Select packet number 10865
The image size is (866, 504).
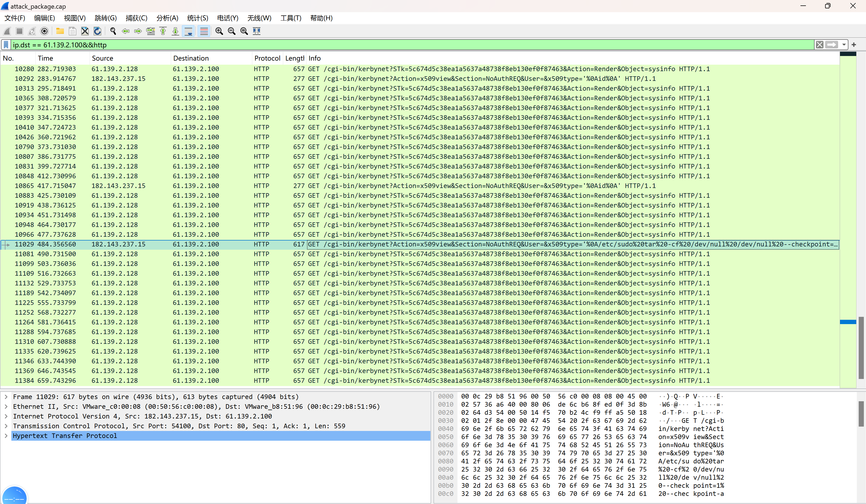click(420, 186)
